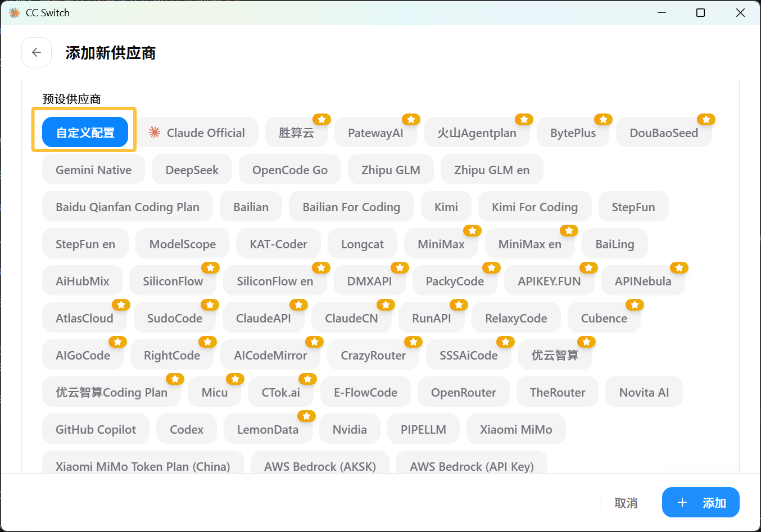Confirm with the blue 添加 button
The height and width of the screenshot is (532, 761).
[700, 502]
